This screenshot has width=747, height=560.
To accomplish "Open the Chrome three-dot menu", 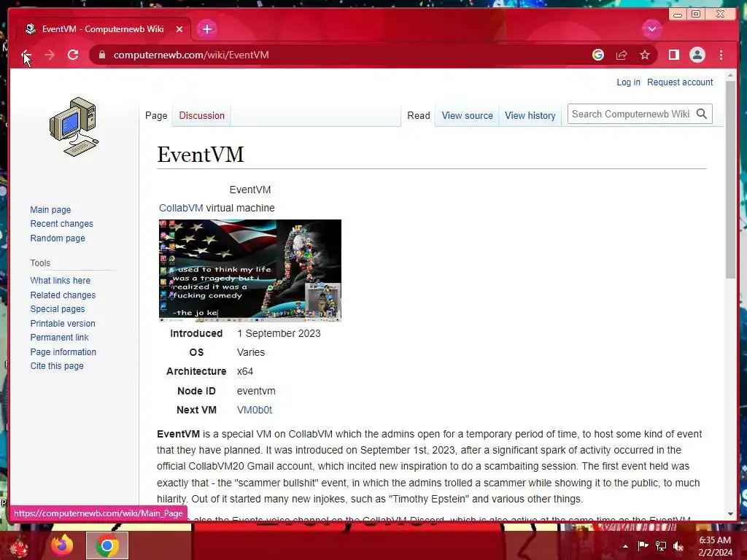I will pos(721,55).
